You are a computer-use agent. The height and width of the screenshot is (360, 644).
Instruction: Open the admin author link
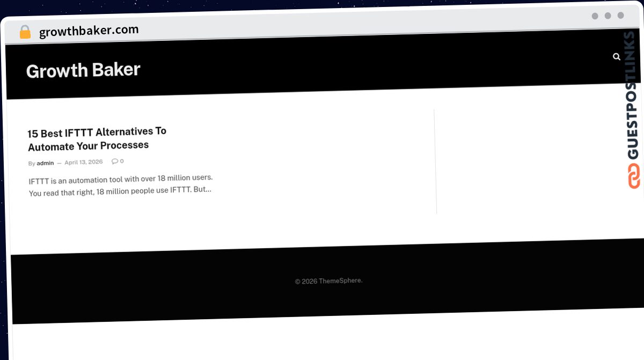point(45,163)
